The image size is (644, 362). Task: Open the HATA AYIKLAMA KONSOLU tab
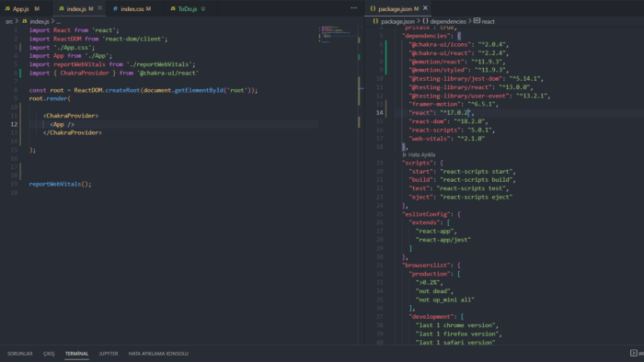pyautogui.click(x=158, y=354)
